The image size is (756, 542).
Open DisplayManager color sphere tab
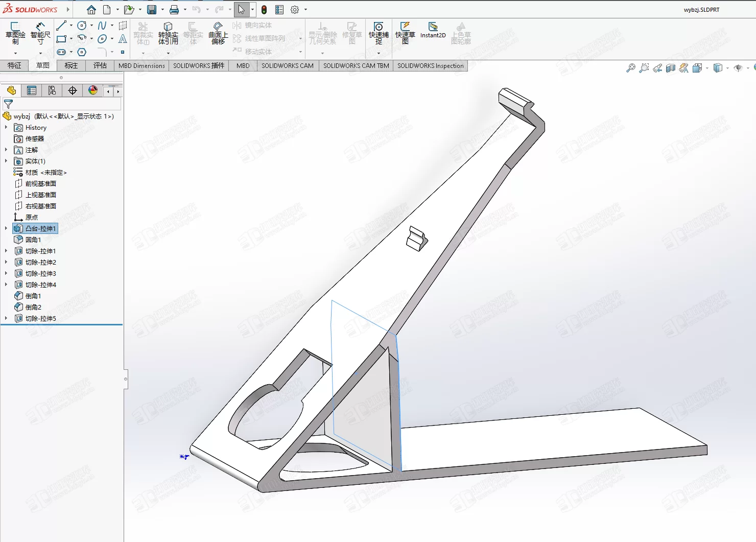[x=93, y=90]
